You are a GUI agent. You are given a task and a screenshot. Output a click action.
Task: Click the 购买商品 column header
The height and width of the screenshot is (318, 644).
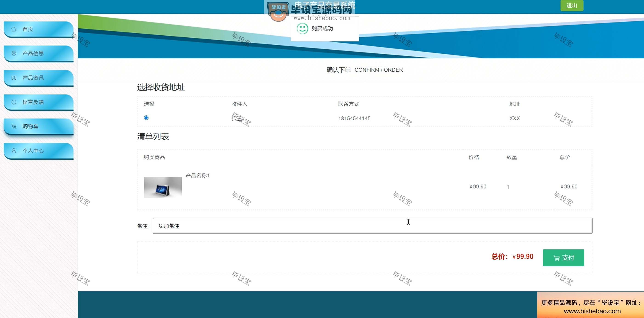tap(154, 157)
